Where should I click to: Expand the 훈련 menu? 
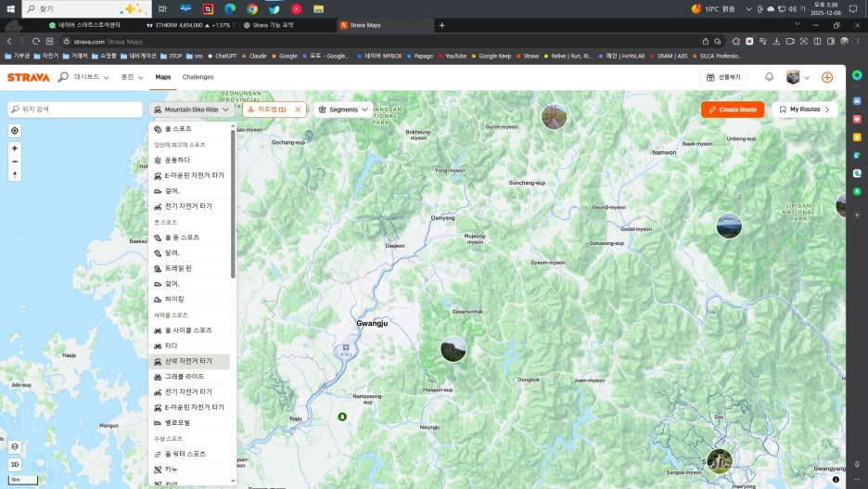point(133,77)
